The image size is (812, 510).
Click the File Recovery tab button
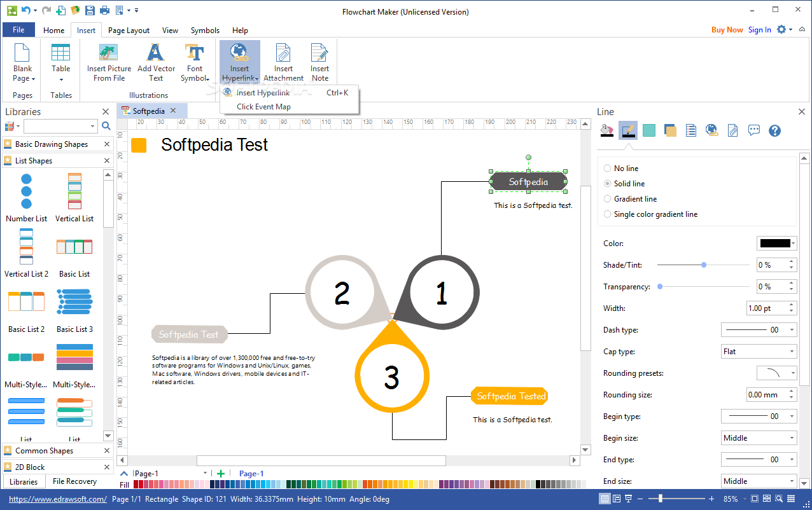click(x=74, y=481)
